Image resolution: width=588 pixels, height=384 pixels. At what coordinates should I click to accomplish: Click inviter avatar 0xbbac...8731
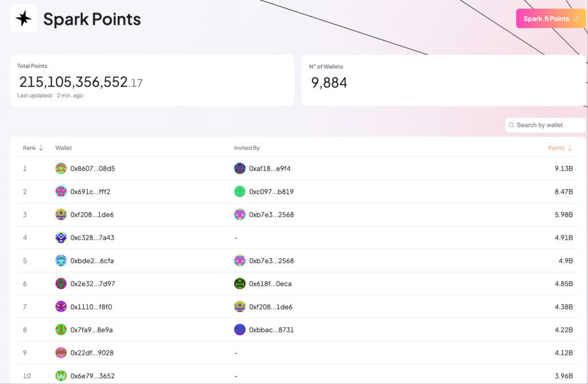[239, 329]
